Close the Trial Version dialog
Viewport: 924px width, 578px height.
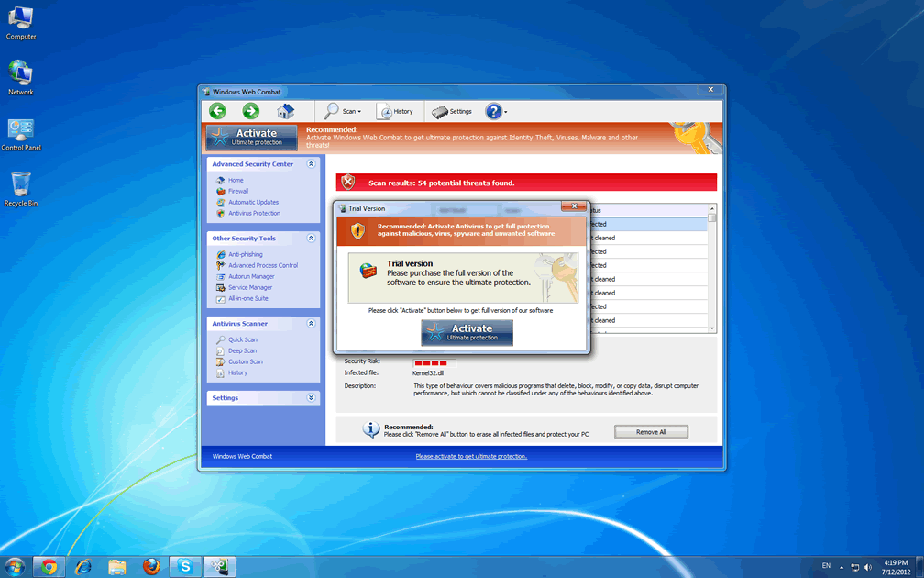point(573,208)
